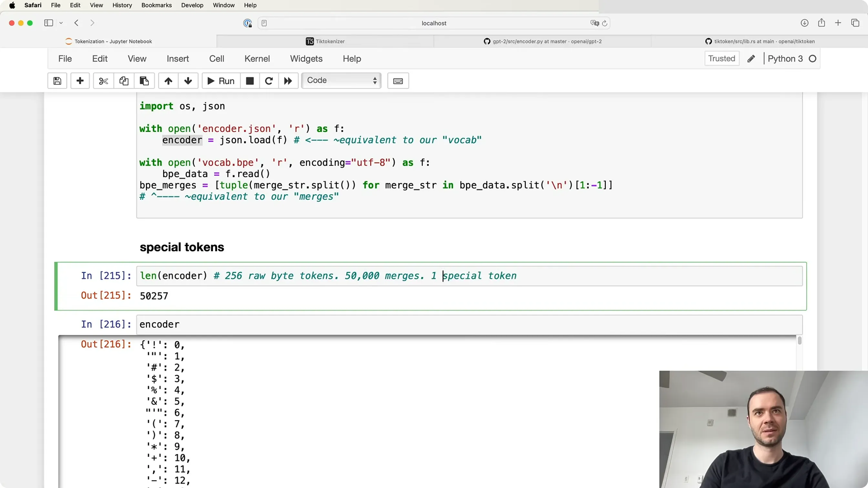Click the pencil edit icon near Trusted
This screenshot has height=488, width=868.
[x=751, y=59]
